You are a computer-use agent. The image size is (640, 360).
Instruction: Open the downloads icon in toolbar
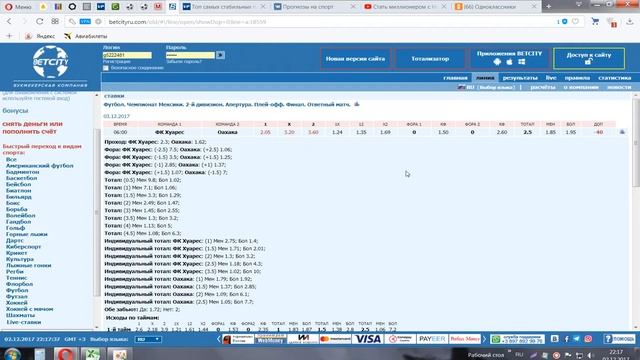[x=631, y=22]
